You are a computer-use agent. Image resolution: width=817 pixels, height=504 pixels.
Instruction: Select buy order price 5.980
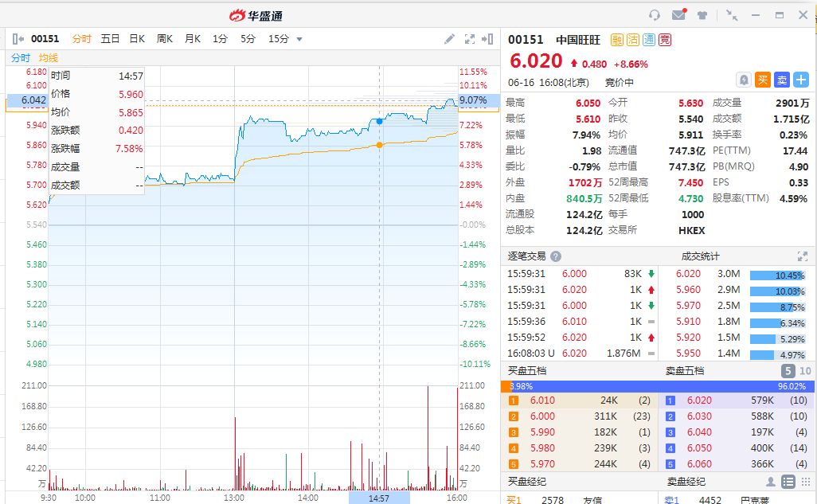click(x=542, y=448)
